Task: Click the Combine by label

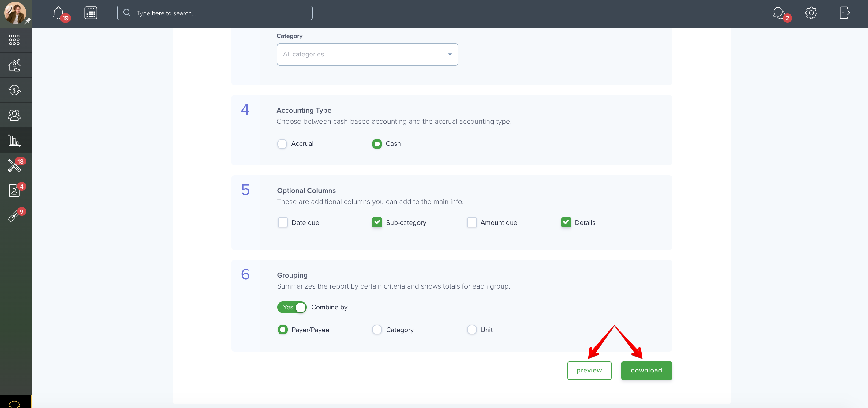Action: pyautogui.click(x=329, y=307)
